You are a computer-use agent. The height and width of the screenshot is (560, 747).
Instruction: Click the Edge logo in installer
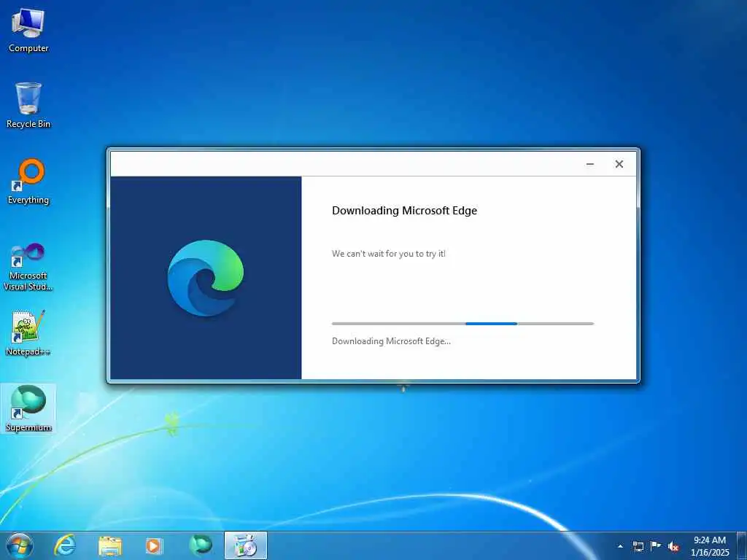pos(205,278)
